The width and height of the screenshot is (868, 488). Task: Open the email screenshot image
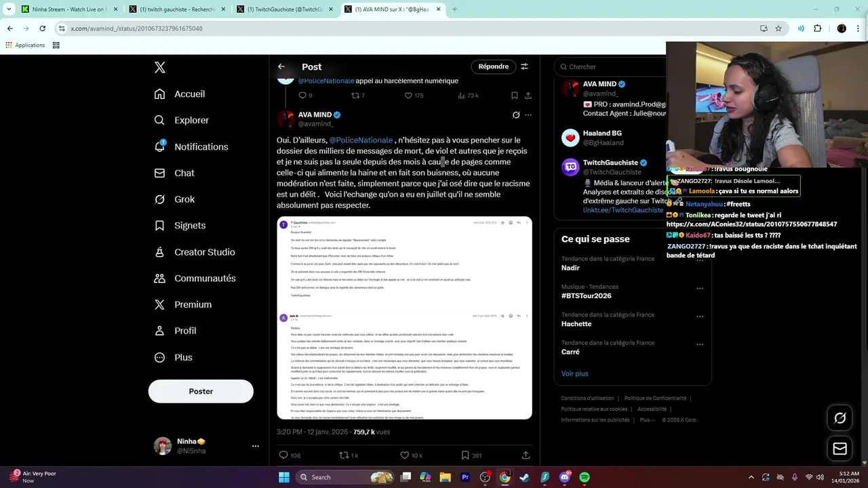pos(404,318)
